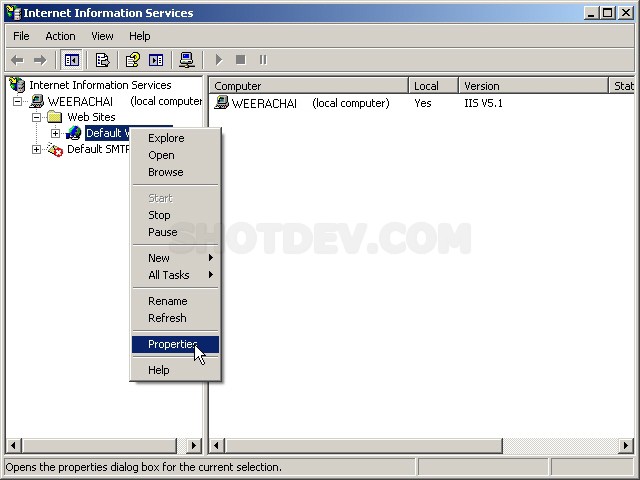Viewport: 640px width, 480px height.
Task: Maximize the Internet Information Services window
Action: [x=607, y=13]
